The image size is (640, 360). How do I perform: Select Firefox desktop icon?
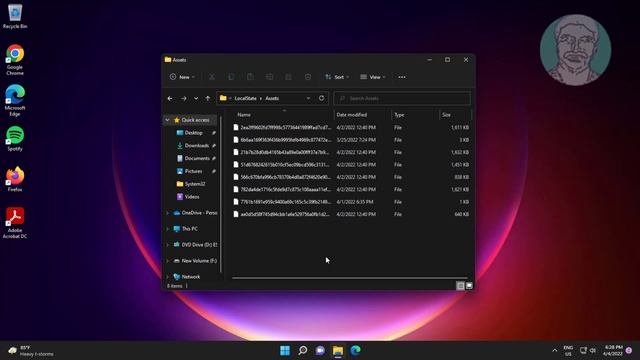click(15, 179)
